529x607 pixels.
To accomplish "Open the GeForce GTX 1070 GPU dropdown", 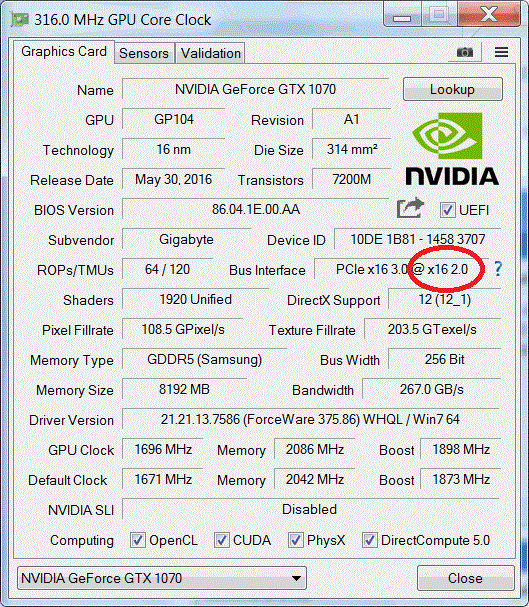I will click(x=162, y=578).
